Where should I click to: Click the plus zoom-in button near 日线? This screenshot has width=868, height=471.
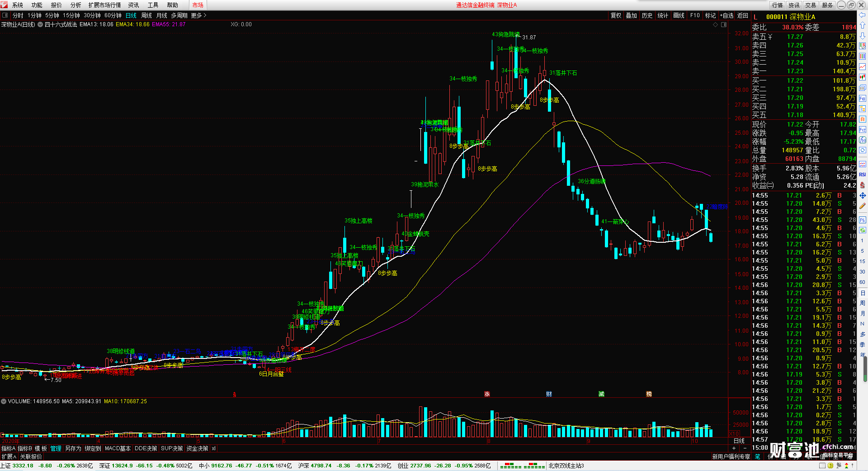click(734, 448)
